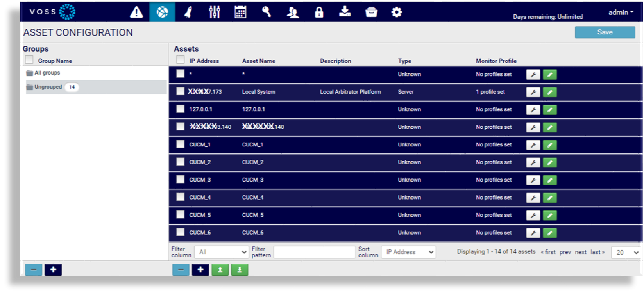Toggle the Assets header select-all checkbox
The image size is (644, 294).
[x=180, y=60]
